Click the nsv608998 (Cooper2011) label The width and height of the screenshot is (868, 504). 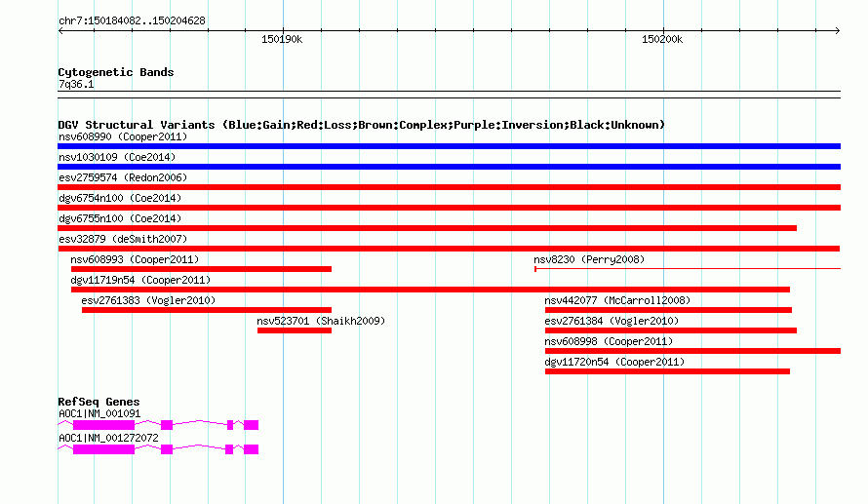609,341
